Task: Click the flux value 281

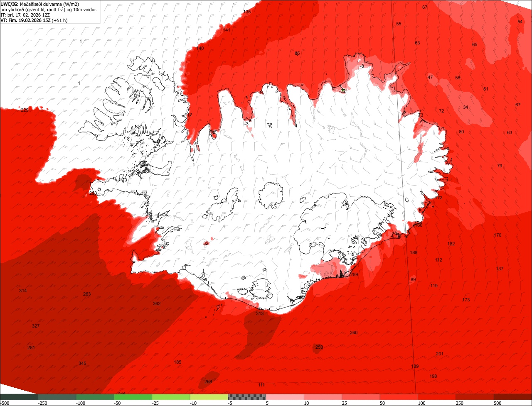Action: [31, 347]
